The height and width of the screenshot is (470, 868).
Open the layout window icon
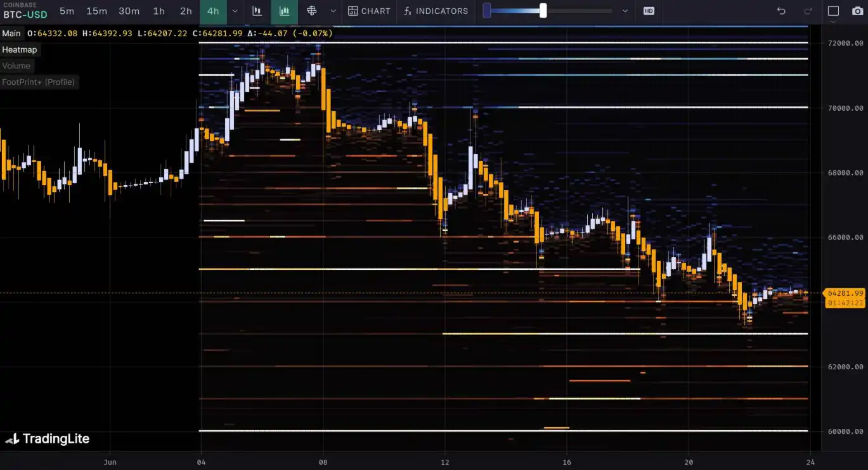click(x=833, y=11)
